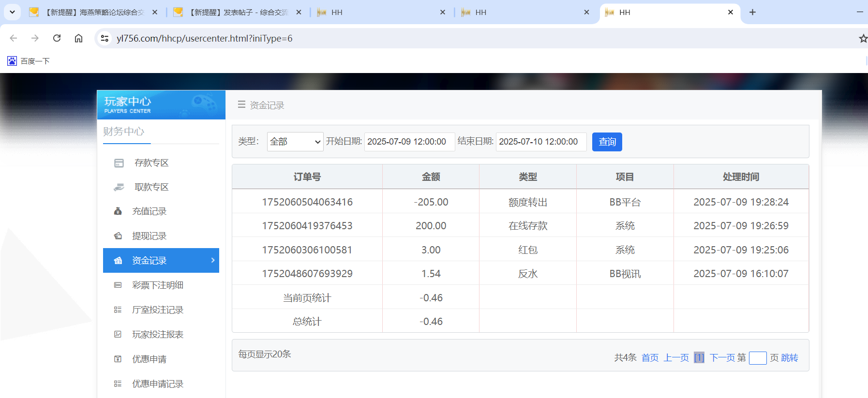Screen dimensions: 868x398
Task: Click the 存款专区 deposit icon in sidebar
Action: click(x=119, y=163)
